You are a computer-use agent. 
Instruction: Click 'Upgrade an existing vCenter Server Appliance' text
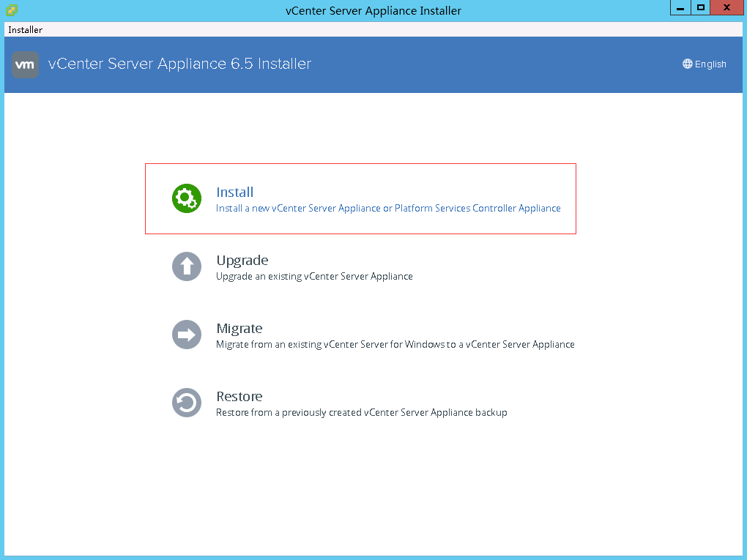click(x=314, y=276)
